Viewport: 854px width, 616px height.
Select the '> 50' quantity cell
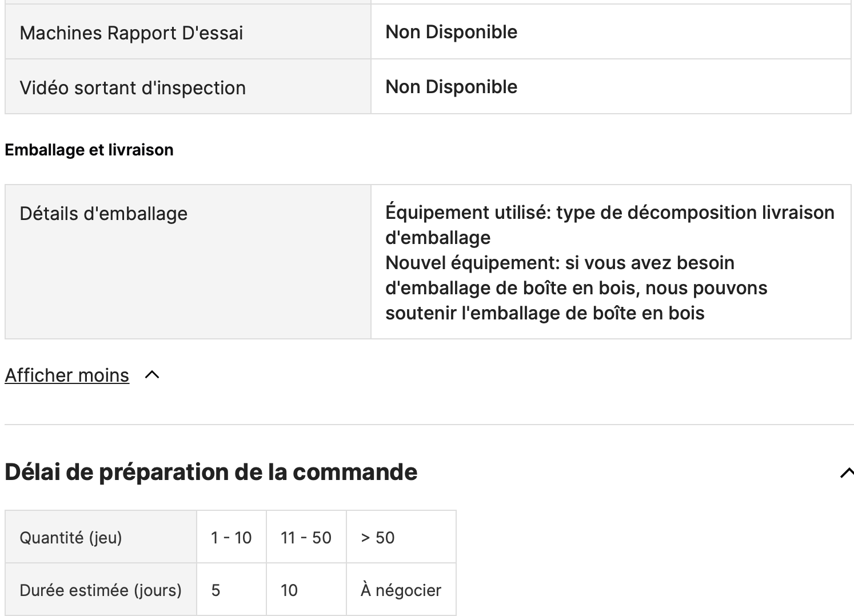tap(378, 538)
